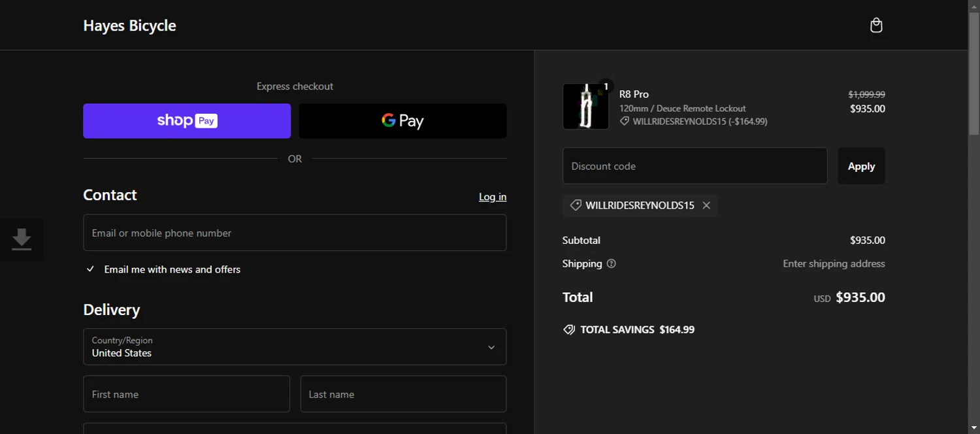Click the struck-through $1,099.99 price
980x434 pixels.
[866, 94]
